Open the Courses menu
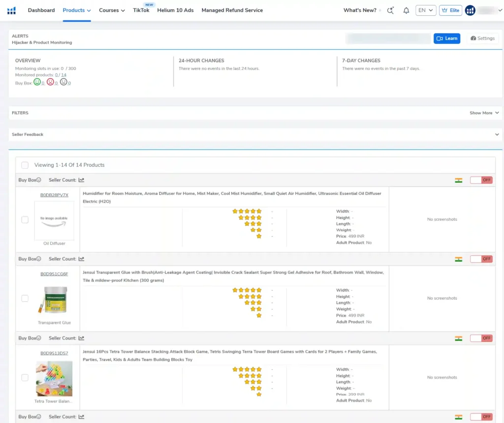This screenshot has width=504, height=423. (x=112, y=10)
